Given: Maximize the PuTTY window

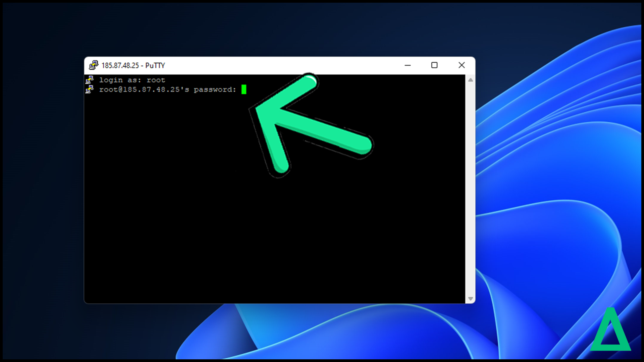Looking at the screenshot, I should (434, 65).
